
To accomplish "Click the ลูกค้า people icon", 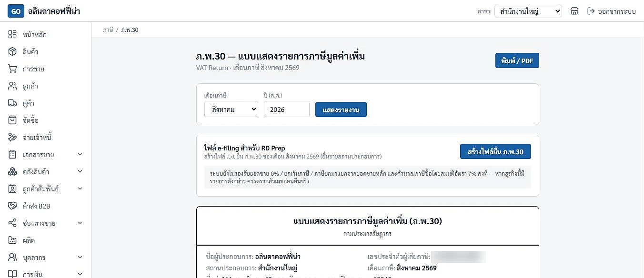I will pyautogui.click(x=12, y=86).
